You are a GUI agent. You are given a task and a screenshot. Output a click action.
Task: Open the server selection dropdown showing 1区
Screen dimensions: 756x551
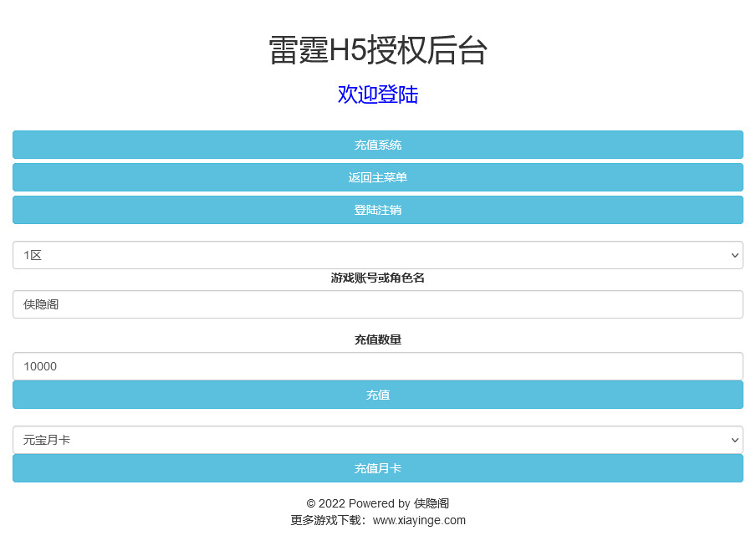coord(378,255)
